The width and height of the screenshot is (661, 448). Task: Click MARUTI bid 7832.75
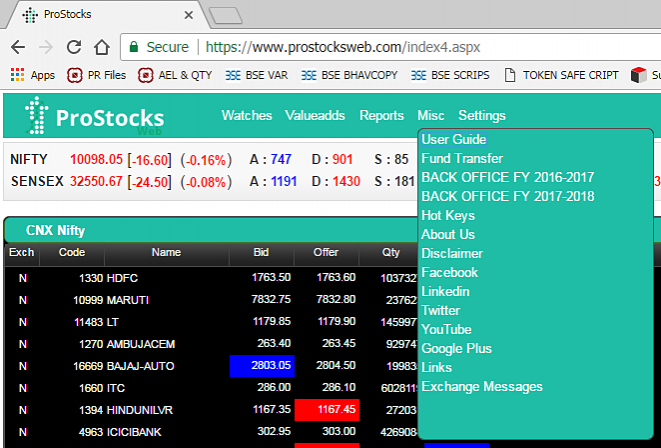(271, 299)
